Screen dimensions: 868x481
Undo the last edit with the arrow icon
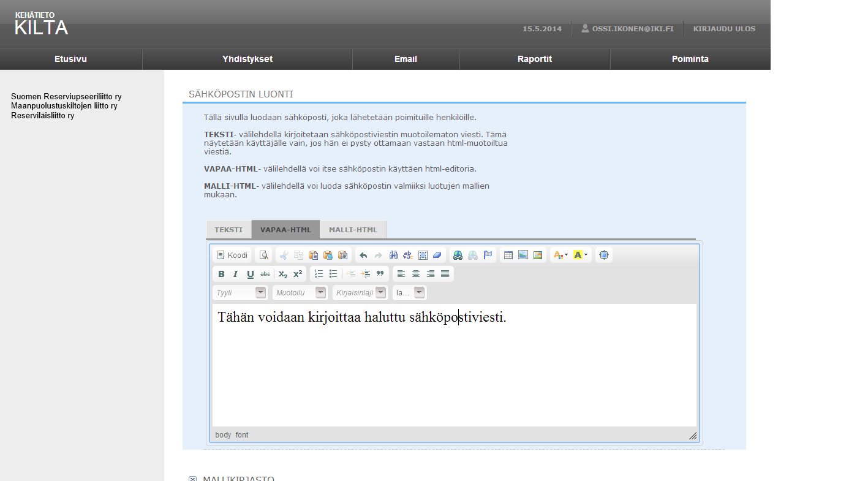pos(363,256)
